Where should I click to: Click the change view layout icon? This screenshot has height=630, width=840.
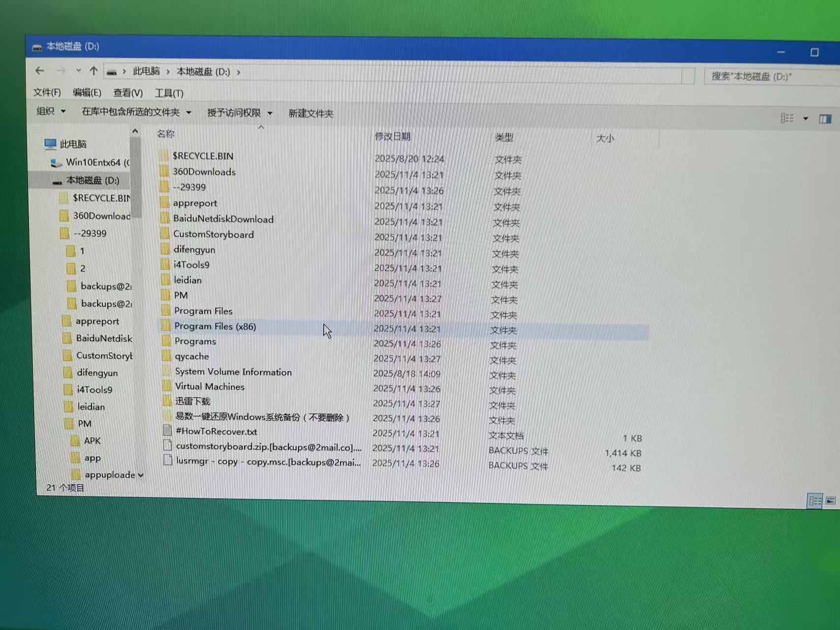(x=787, y=118)
